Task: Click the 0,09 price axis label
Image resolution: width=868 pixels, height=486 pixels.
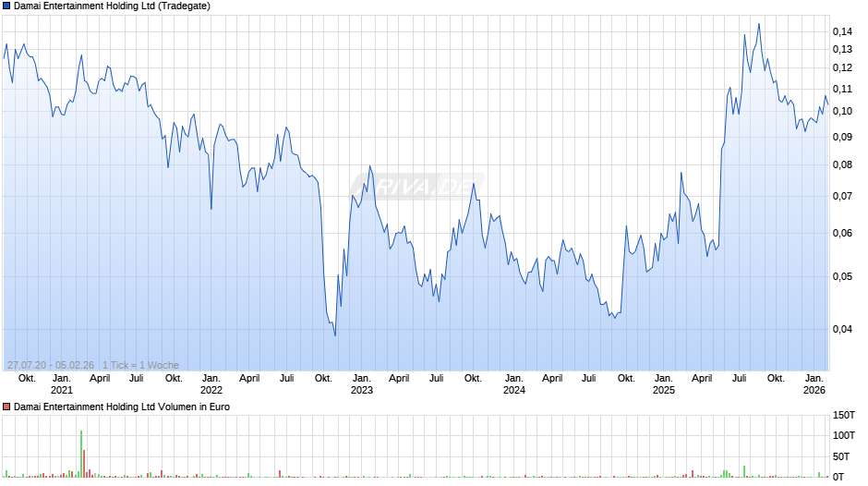Action: pyautogui.click(x=842, y=137)
